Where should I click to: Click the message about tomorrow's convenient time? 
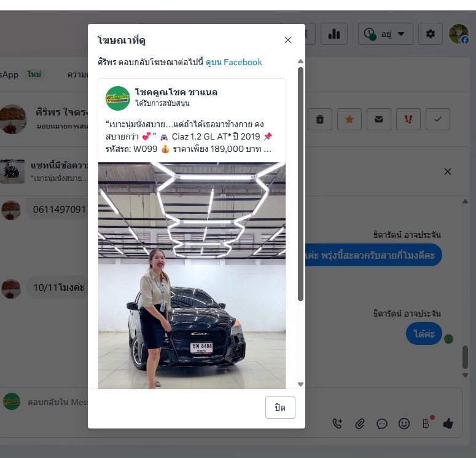(x=373, y=255)
